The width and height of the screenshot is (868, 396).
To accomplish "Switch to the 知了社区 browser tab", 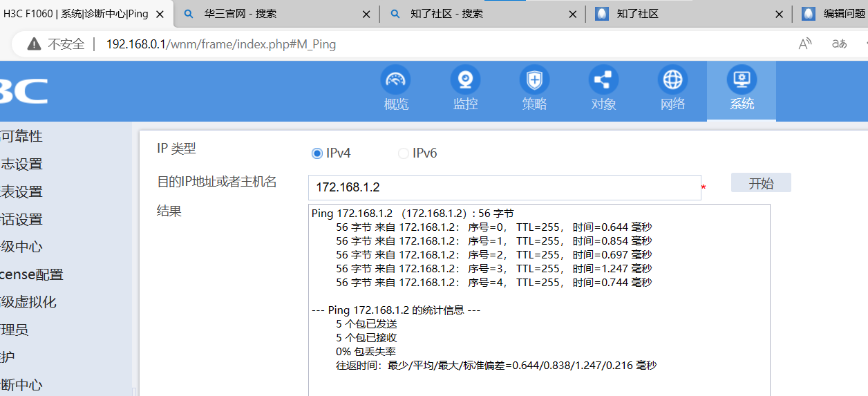I will coord(689,14).
